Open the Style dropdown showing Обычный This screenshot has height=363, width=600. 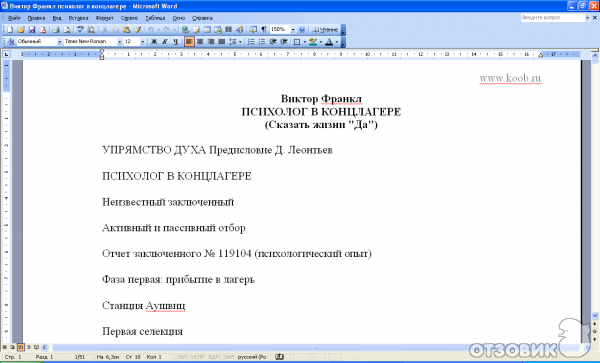(60, 42)
